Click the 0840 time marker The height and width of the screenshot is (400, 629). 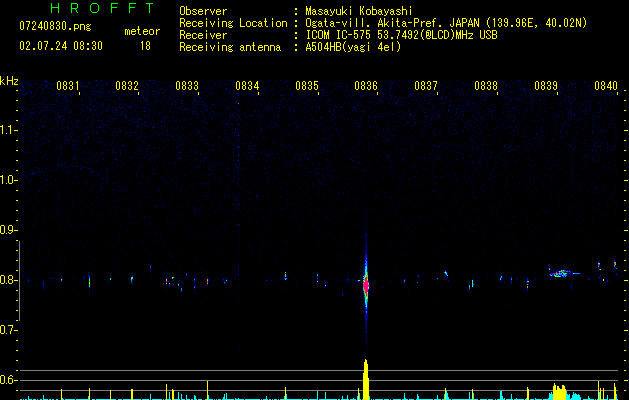click(606, 86)
